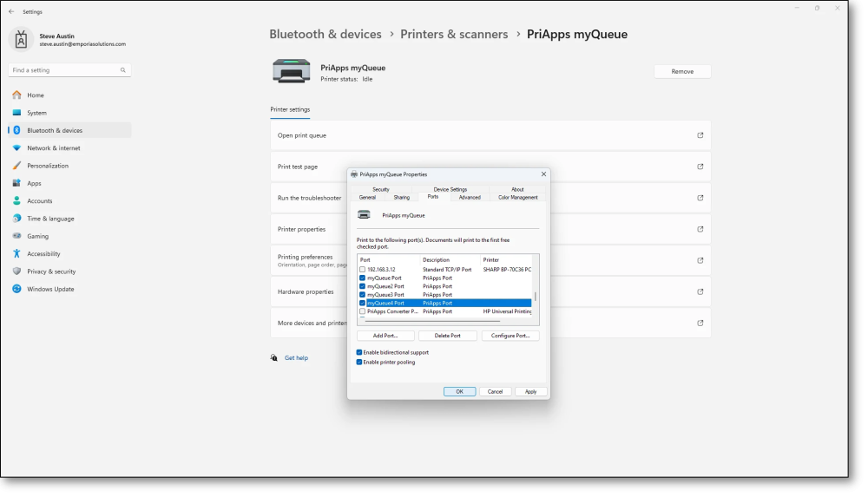
Task: Go to Printers & scanners breadcrumb
Action: click(454, 35)
